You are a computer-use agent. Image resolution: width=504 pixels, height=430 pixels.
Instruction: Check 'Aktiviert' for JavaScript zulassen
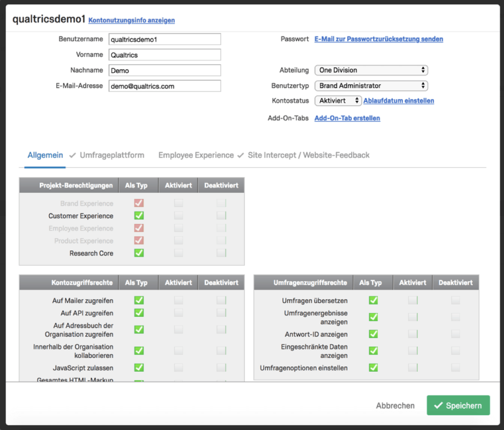[x=179, y=367]
